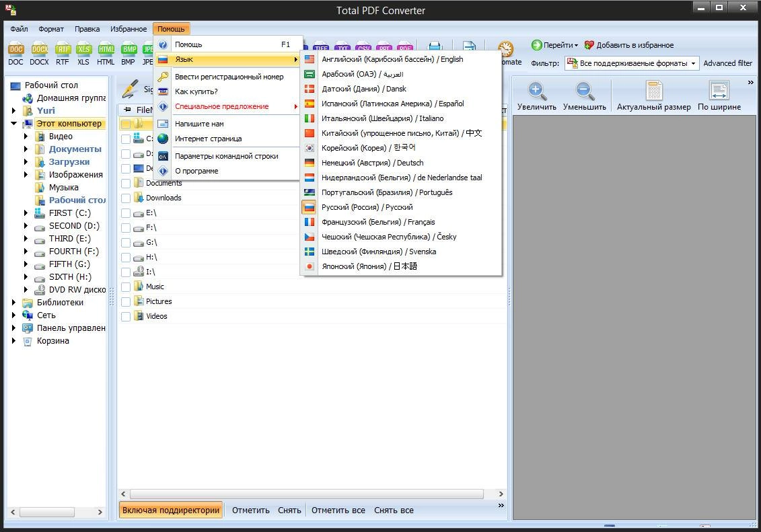This screenshot has width=761, height=532.
Task: Choose the XLS conversion icon
Action: (83, 50)
